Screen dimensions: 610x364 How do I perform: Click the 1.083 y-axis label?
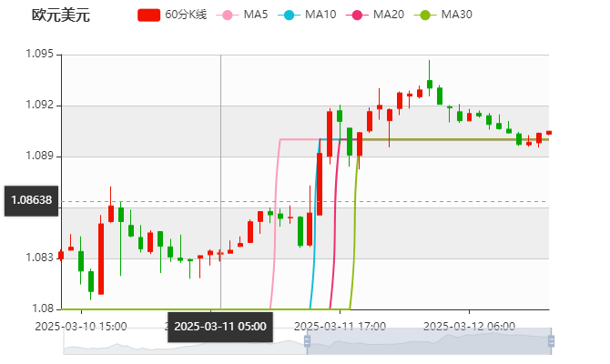pos(40,258)
